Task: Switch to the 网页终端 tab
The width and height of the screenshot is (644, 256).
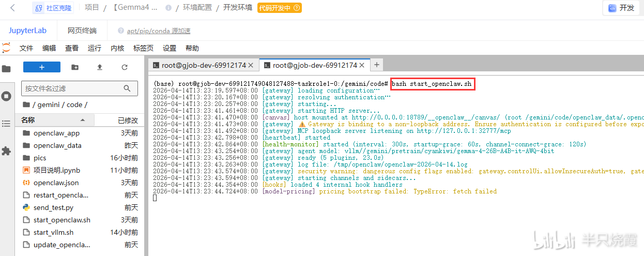Action: tap(82, 31)
